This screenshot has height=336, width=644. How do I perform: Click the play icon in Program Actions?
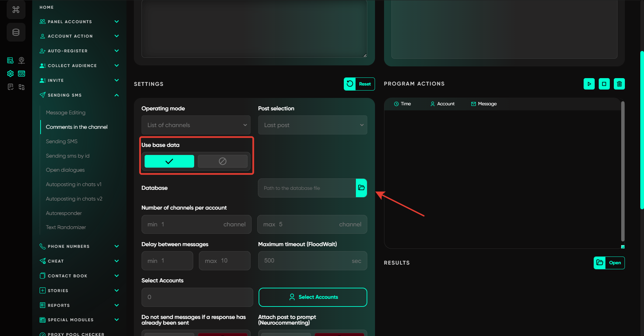point(589,84)
